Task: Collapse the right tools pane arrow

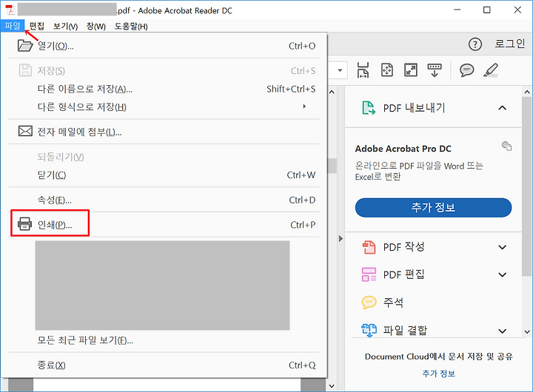Action: tap(341, 238)
